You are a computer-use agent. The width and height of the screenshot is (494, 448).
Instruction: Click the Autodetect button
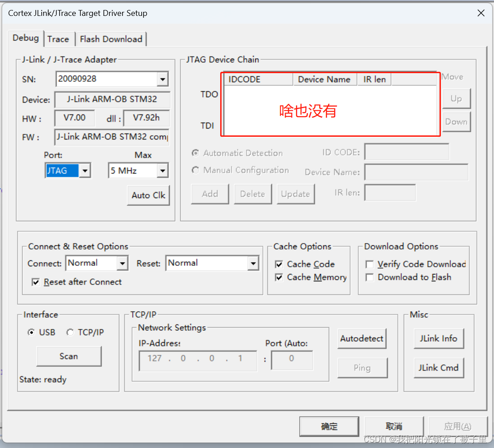(362, 338)
